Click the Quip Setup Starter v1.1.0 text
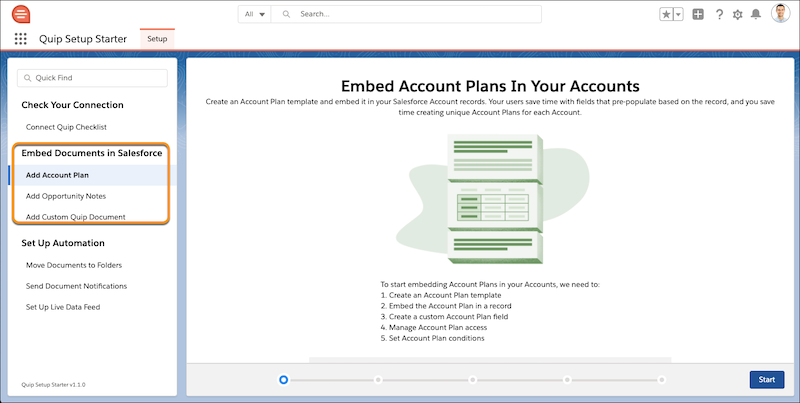800x403 pixels. pos(53,385)
